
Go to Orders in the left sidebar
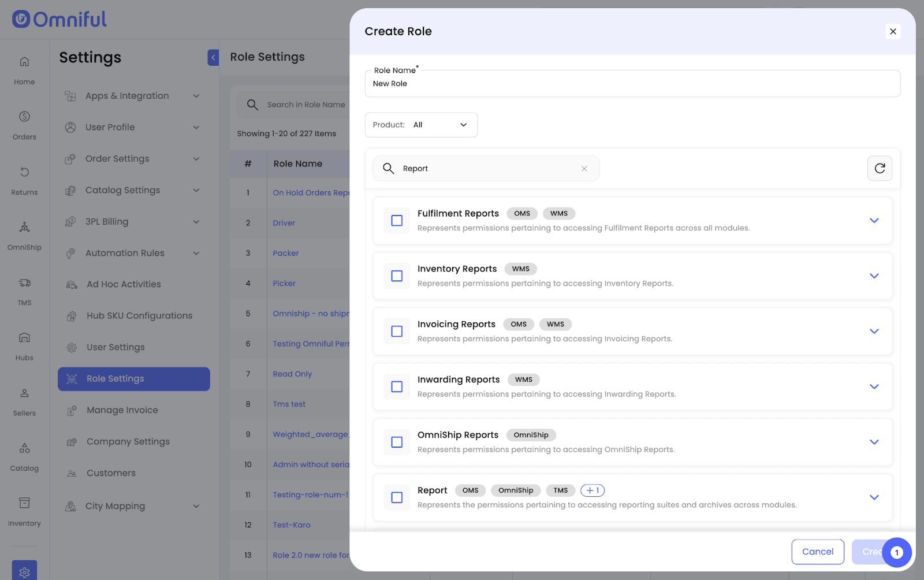coord(24,124)
